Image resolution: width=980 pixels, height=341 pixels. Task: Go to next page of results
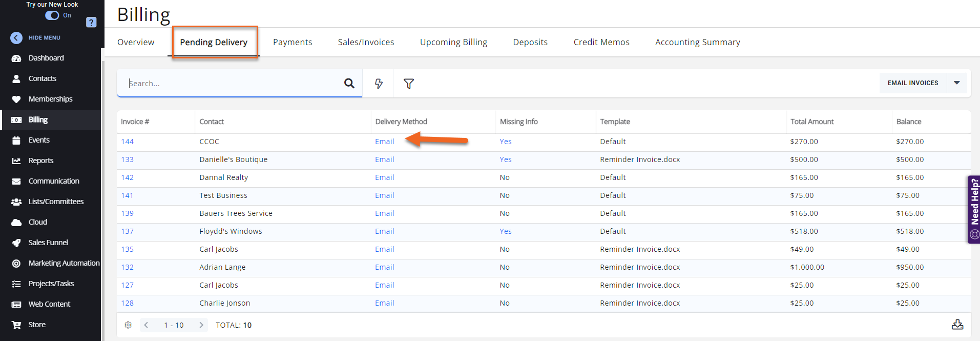pos(201,325)
